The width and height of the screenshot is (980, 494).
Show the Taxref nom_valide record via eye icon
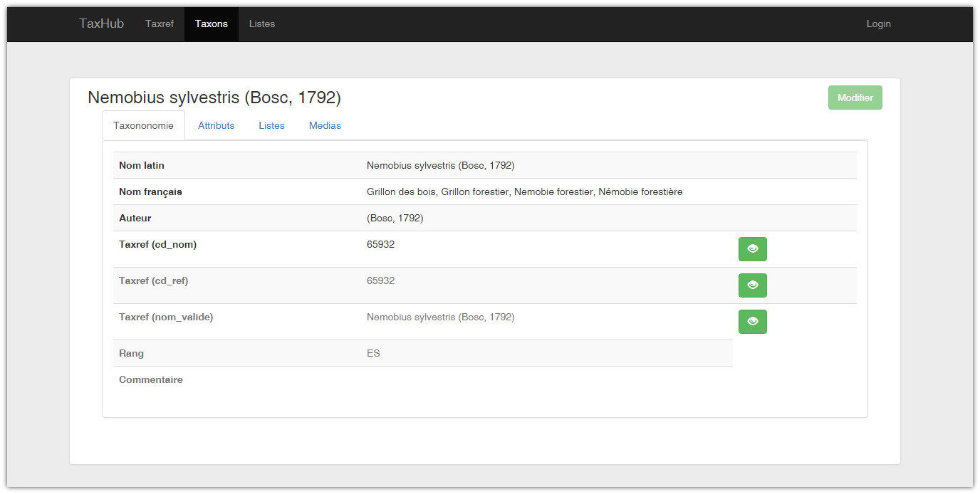752,322
